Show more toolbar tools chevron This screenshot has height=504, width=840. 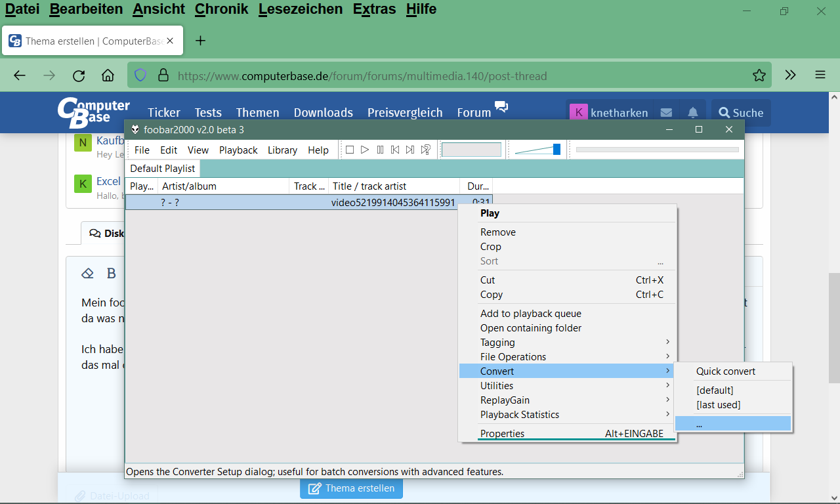(791, 75)
